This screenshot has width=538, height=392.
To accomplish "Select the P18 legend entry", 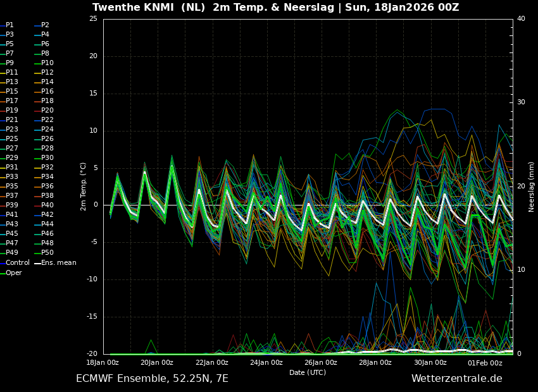I will click(47, 101).
